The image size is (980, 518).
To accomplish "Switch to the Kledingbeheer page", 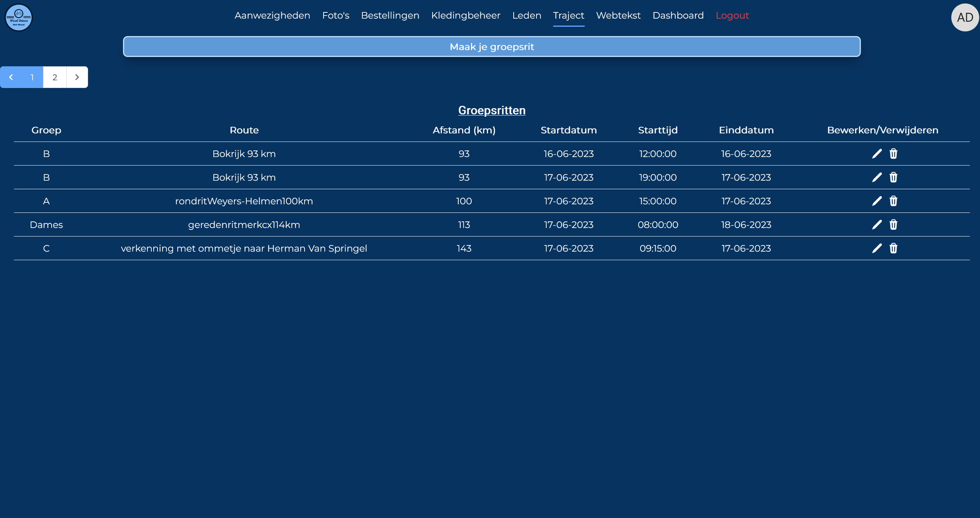I will coord(466,16).
